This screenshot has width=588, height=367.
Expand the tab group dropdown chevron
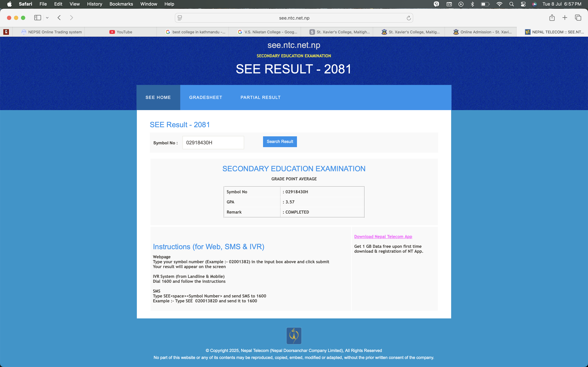(47, 18)
